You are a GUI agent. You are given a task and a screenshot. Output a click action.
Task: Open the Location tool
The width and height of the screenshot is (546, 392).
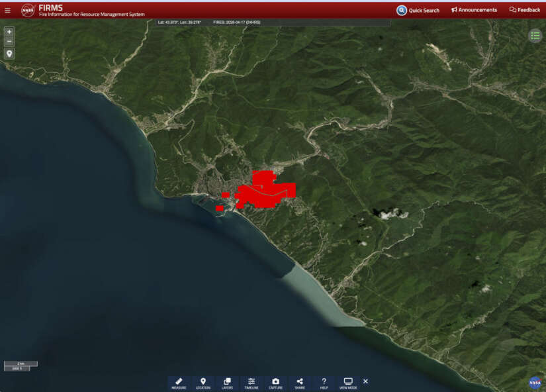pos(203,383)
